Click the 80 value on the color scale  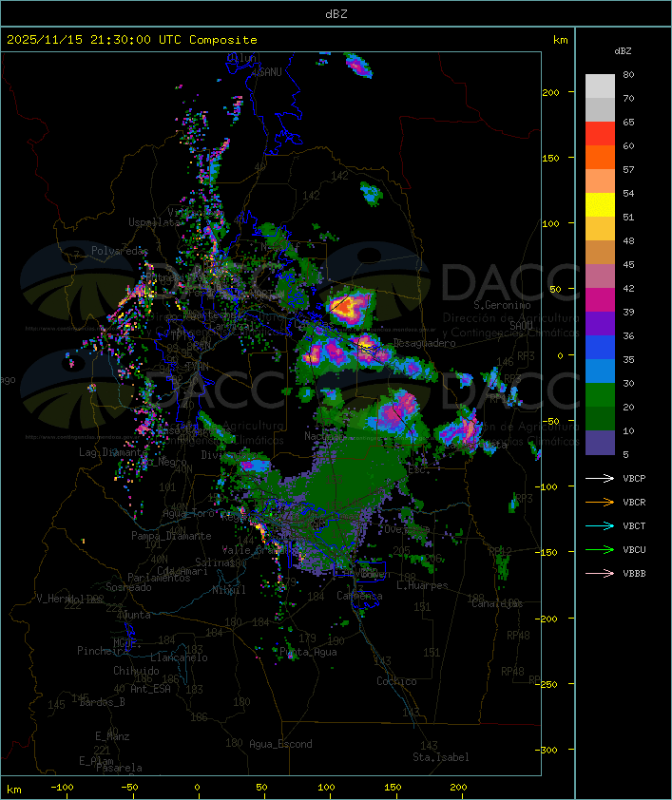tap(628, 74)
